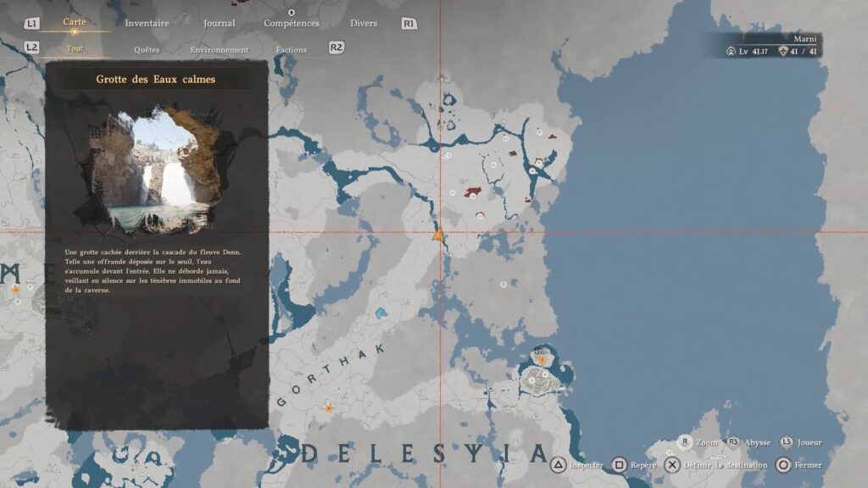Open the Compétences tab
The image size is (868, 488).
(x=292, y=23)
